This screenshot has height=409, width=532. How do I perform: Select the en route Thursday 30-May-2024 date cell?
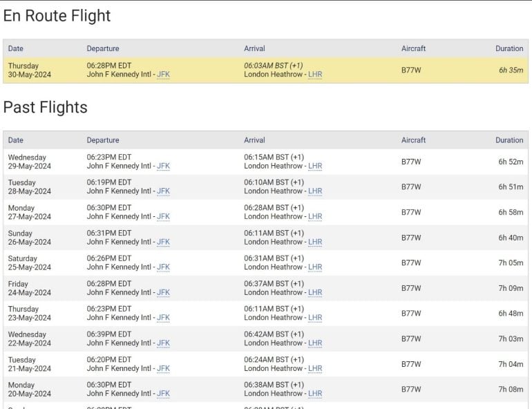29,70
